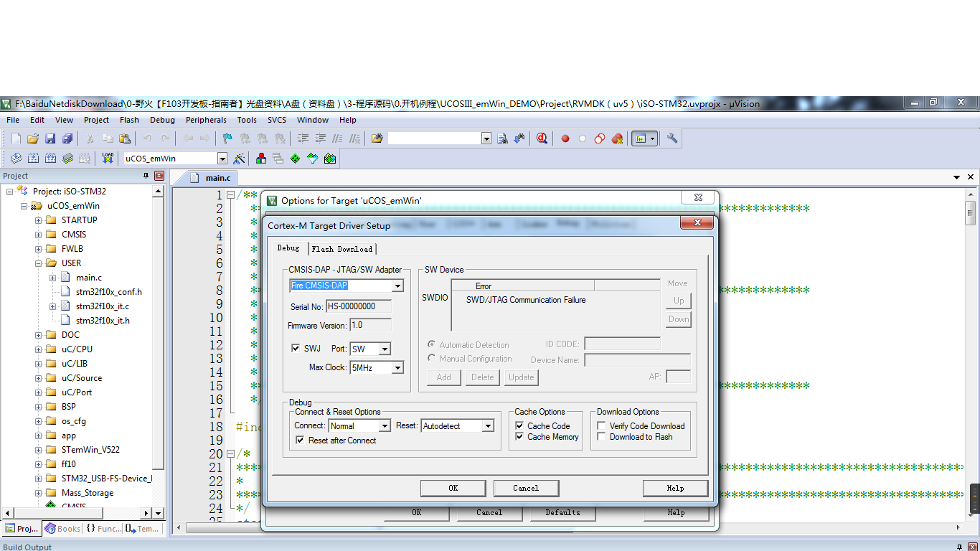The height and width of the screenshot is (551, 980).
Task: Click Cancel in Cortex-M Target Driver Setup
Action: (x=526, y=488)
